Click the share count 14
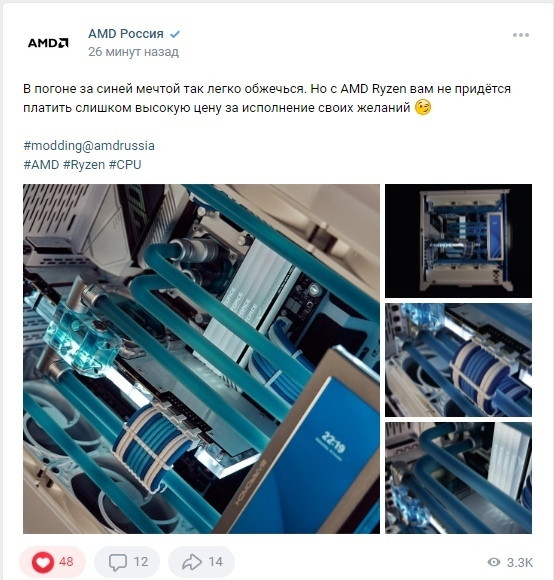 click(x=216, y=562)
